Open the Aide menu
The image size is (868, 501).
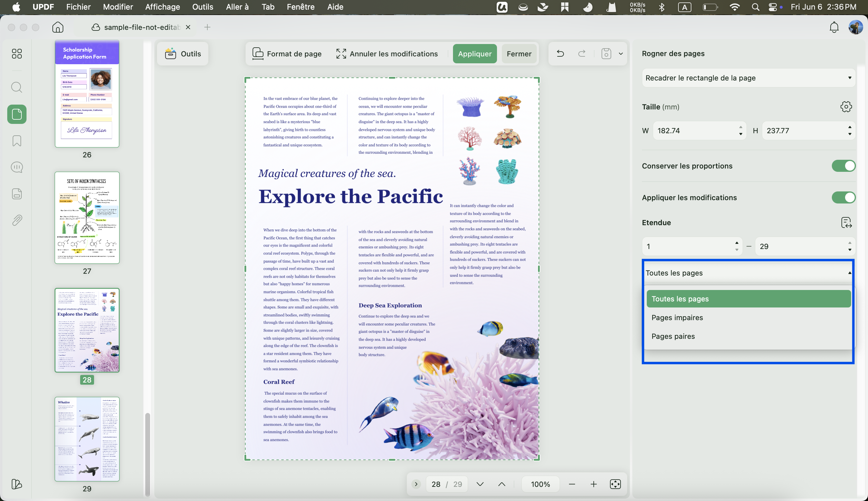pos(335,7)
